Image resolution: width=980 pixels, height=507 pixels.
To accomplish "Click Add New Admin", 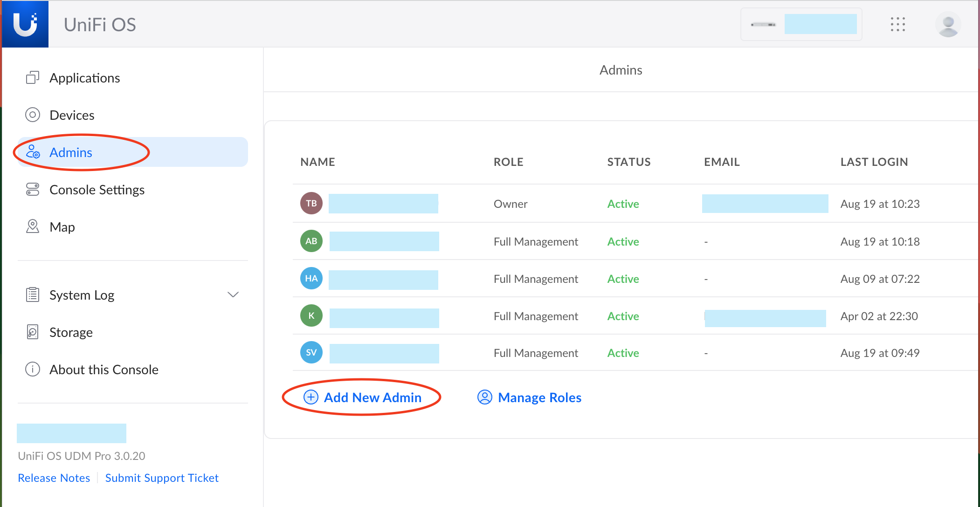I will click(363, 397).
